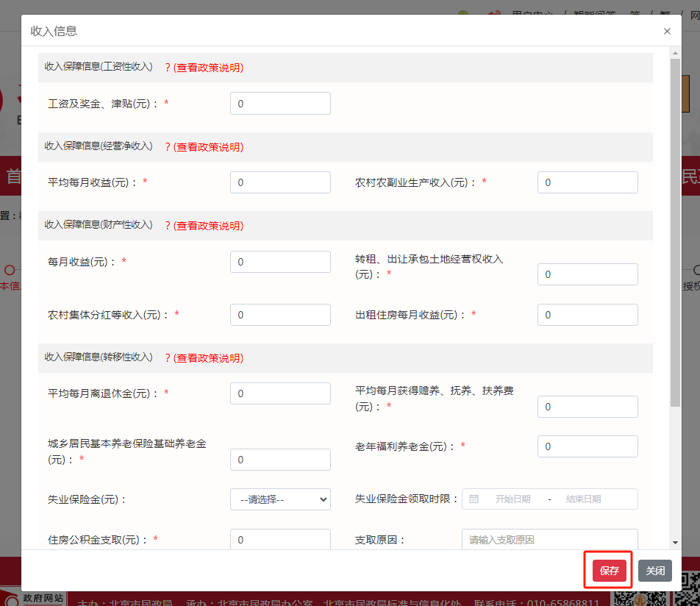Select a value from the --请选择-- combo box
The height and width of the screenshot is (606, 700).
click(x=280, y=499)
